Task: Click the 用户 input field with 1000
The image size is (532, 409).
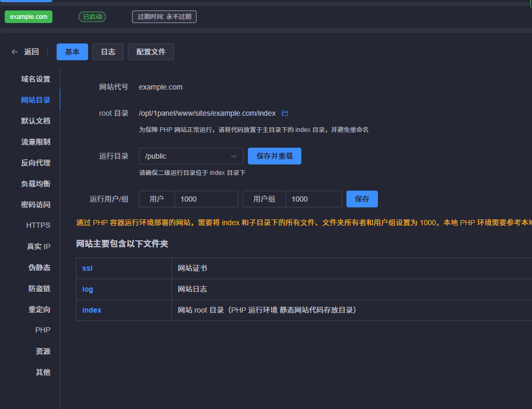Action: (205, 199)
